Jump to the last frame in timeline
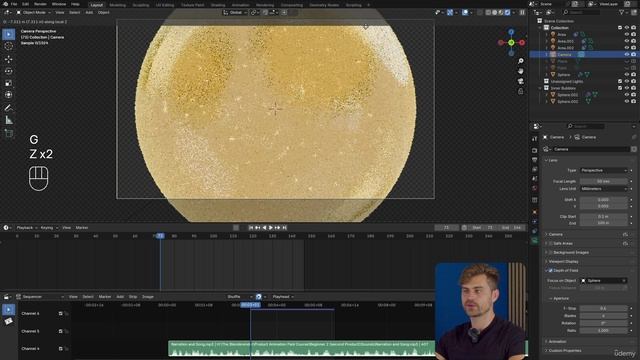 pos(284,228)
